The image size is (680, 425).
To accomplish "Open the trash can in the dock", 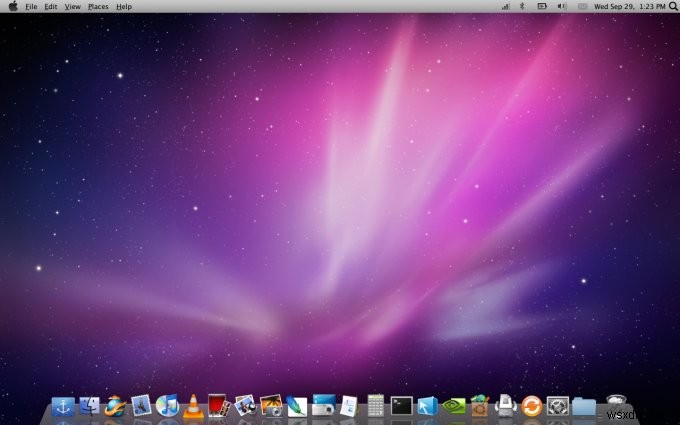I will [x=616, y=404].
